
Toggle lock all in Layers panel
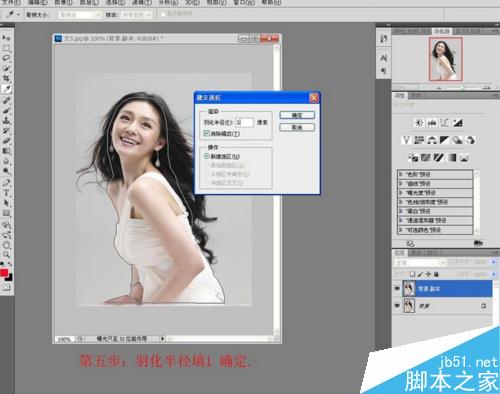436,274
